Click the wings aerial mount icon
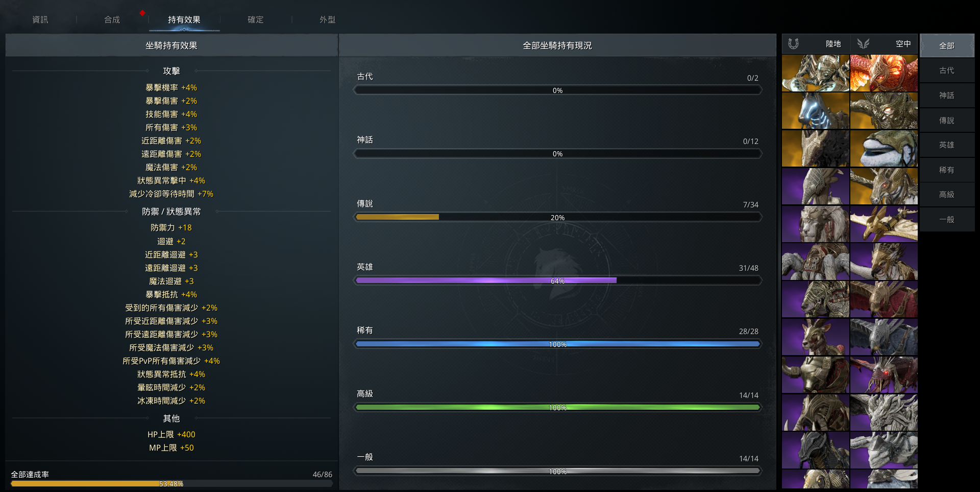The image size is (980, 492). click(x=863, y=44)
